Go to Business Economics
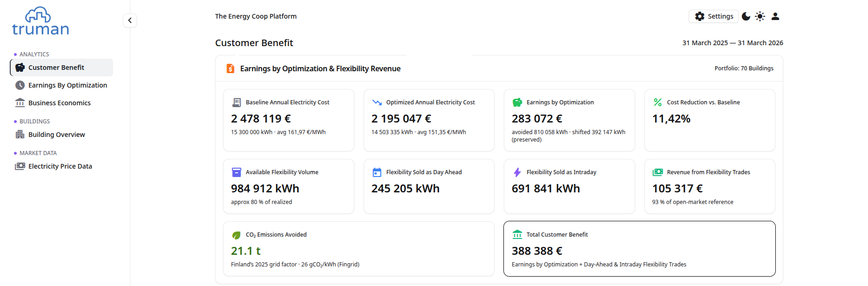This screenshot has height=286, width=868. pyautogui.click(x=61, y=103)
